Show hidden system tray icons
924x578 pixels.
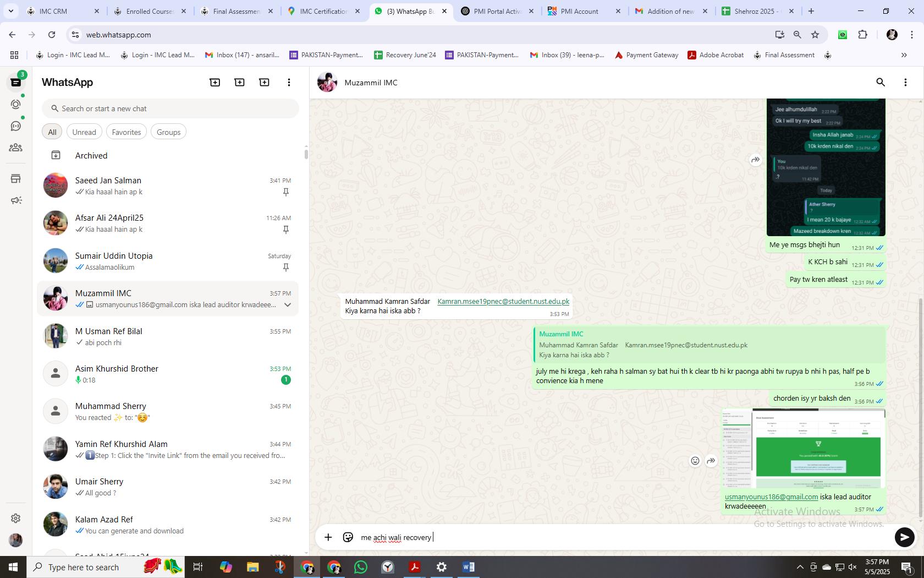(x=800, y=567)
